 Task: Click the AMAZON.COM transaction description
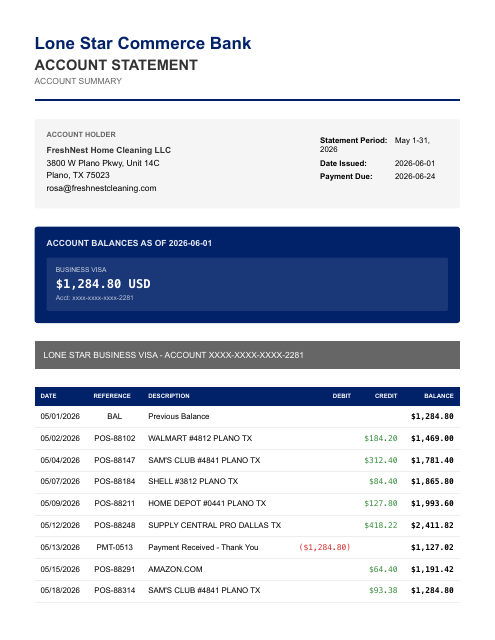point(175,569)
